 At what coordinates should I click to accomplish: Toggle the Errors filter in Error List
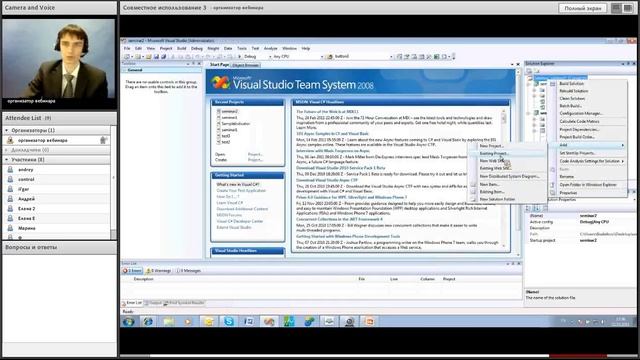pos(132,271)
